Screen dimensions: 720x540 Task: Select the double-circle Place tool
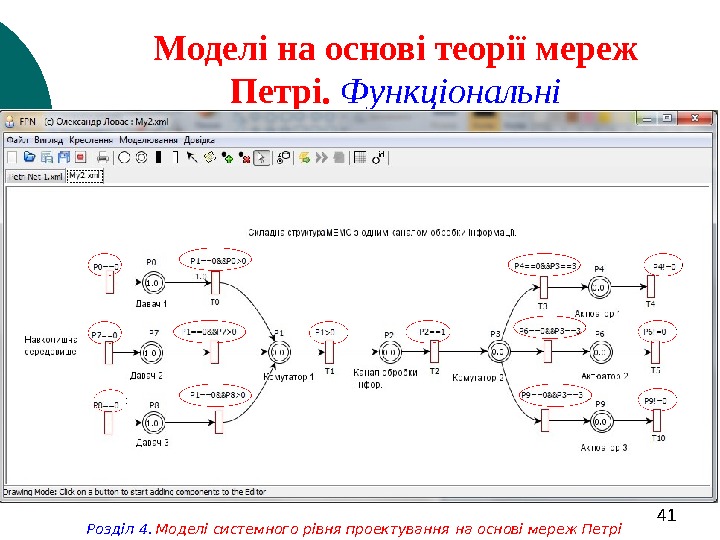(141, 158)
